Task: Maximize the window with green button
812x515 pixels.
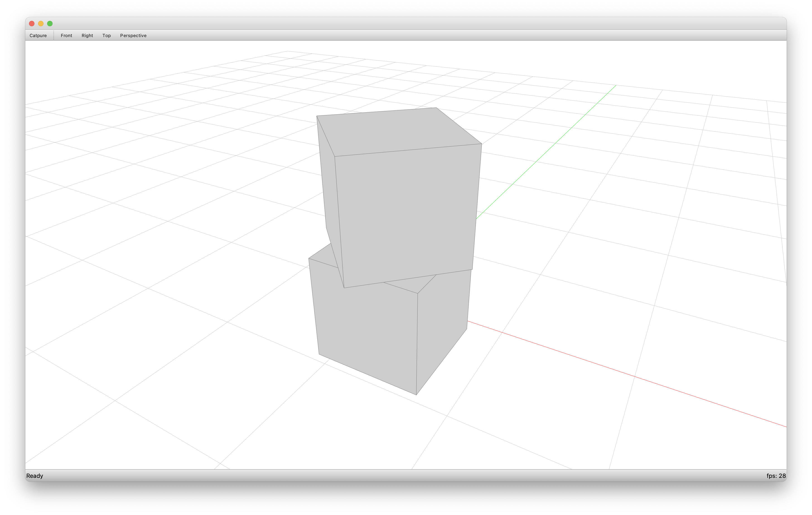Action: click(50, 23)
